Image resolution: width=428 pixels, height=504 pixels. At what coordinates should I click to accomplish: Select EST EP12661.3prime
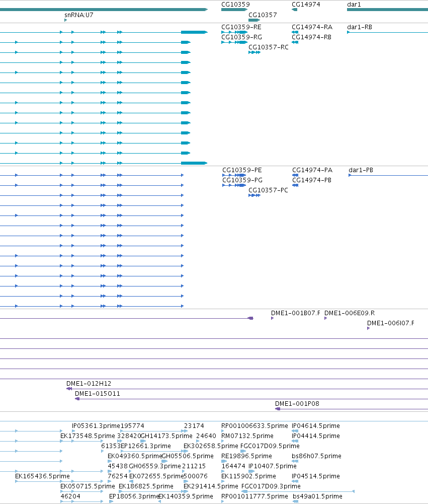coord(146,446)
